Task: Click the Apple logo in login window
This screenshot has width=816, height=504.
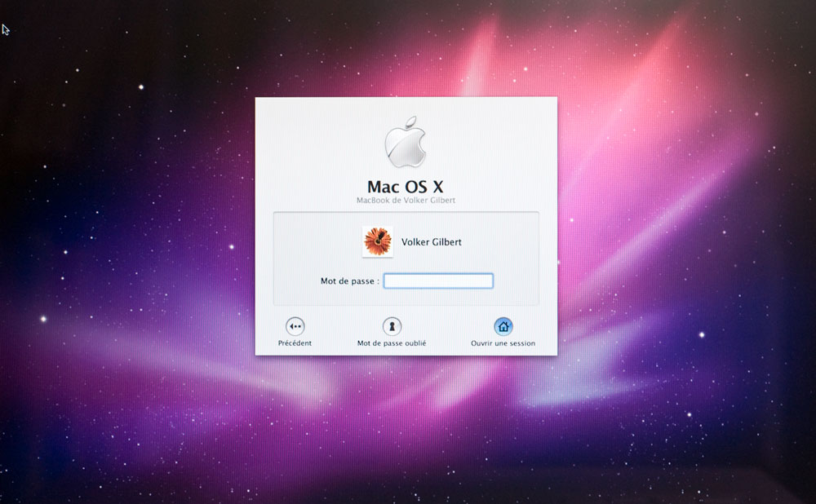Action: tap(406, 142)
